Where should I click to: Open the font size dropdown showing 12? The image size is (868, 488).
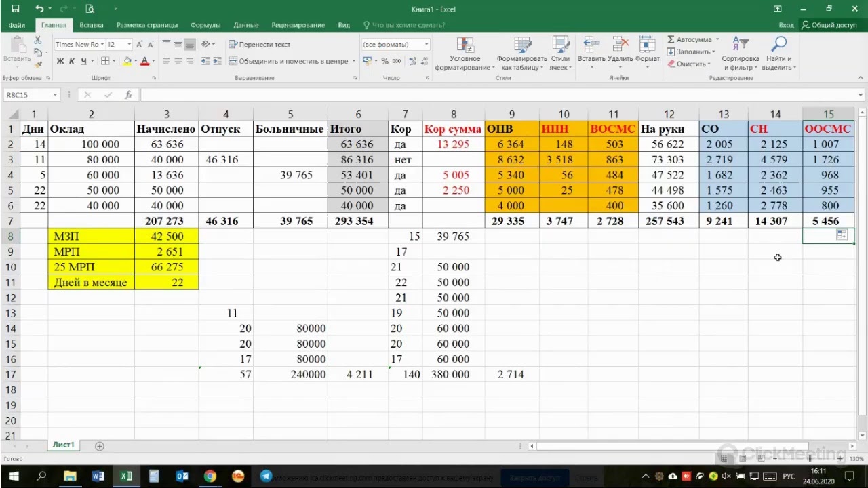pyautogui.click(x=129, y=45)
